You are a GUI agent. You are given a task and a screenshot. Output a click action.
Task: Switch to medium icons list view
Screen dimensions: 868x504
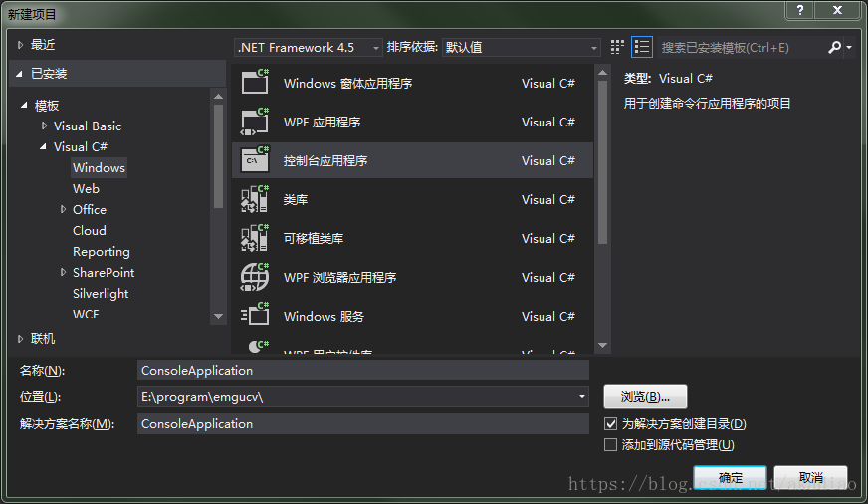click(642, 47)
